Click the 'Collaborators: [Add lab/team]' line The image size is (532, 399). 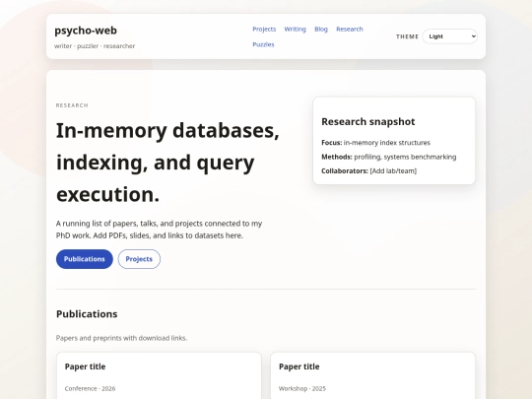[368, 171]
